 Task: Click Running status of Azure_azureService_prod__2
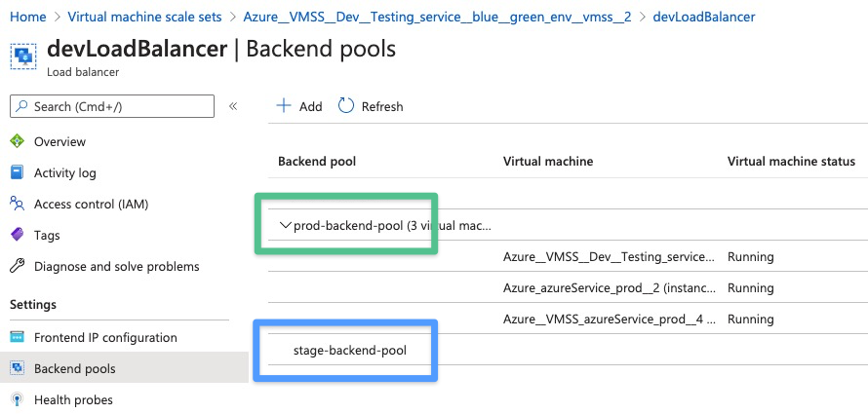(x=750, y=288)
